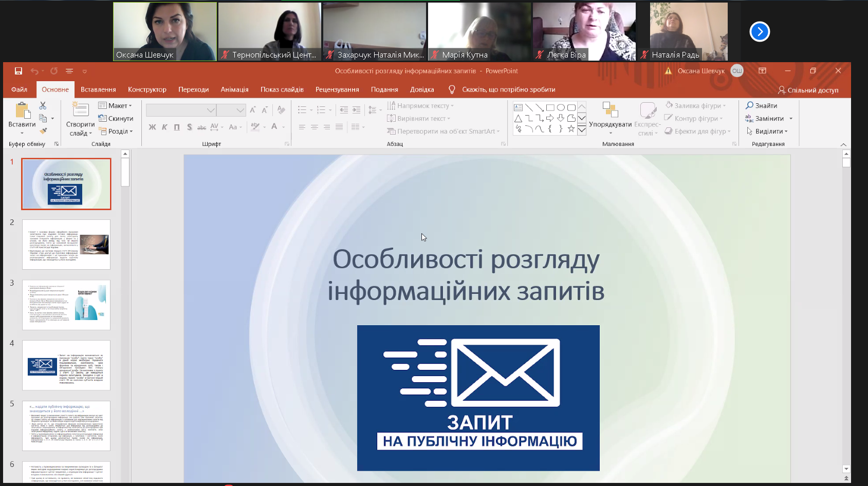Open the Вставлення tab

[x=98, y=89]
